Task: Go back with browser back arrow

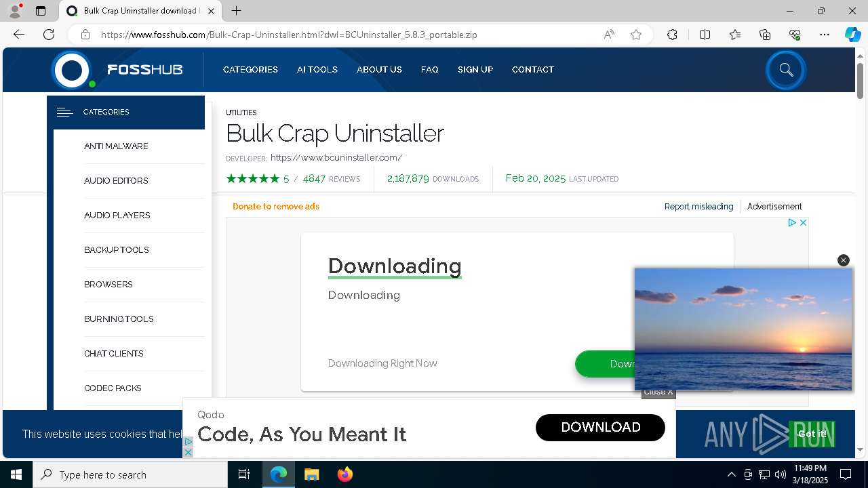Action: 19,35
